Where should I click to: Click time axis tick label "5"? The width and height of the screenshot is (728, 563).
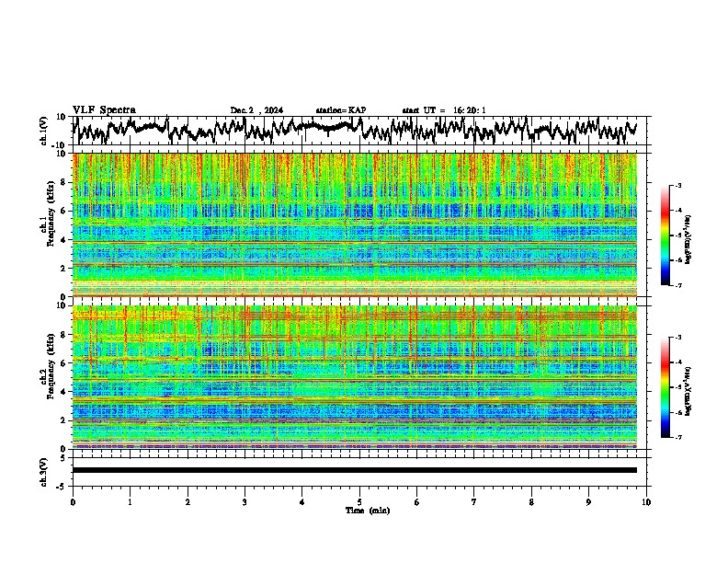[359, 502]
